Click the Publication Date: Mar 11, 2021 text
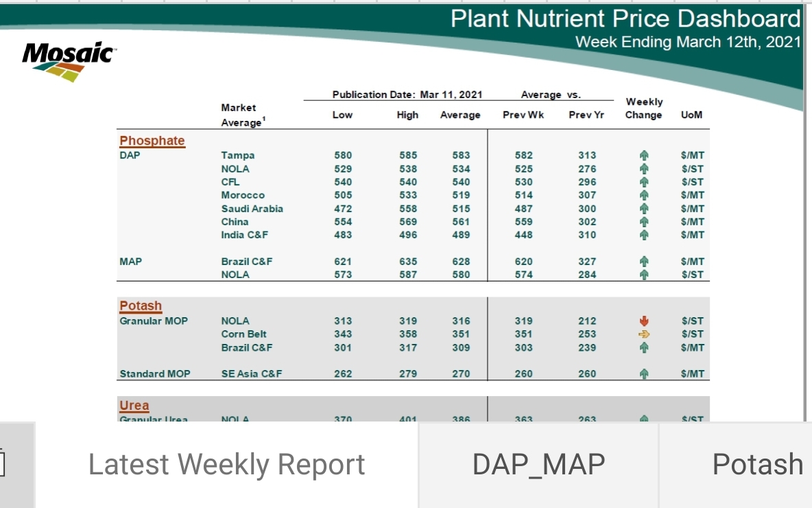812x508 pixels. (407, 95)
